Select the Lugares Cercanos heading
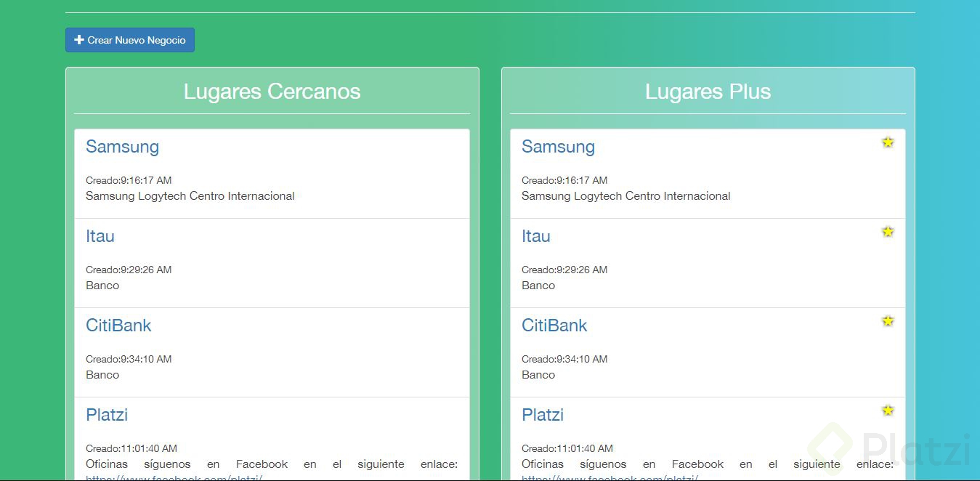The height and width of the screenshot is (481, 980). [272, 92]
